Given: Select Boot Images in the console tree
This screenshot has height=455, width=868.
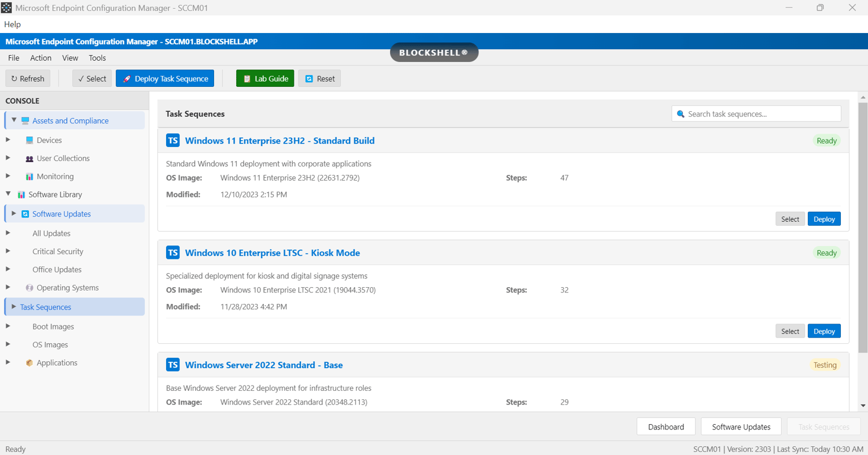Looking at the screenshot, I should (x=53, y=326).
